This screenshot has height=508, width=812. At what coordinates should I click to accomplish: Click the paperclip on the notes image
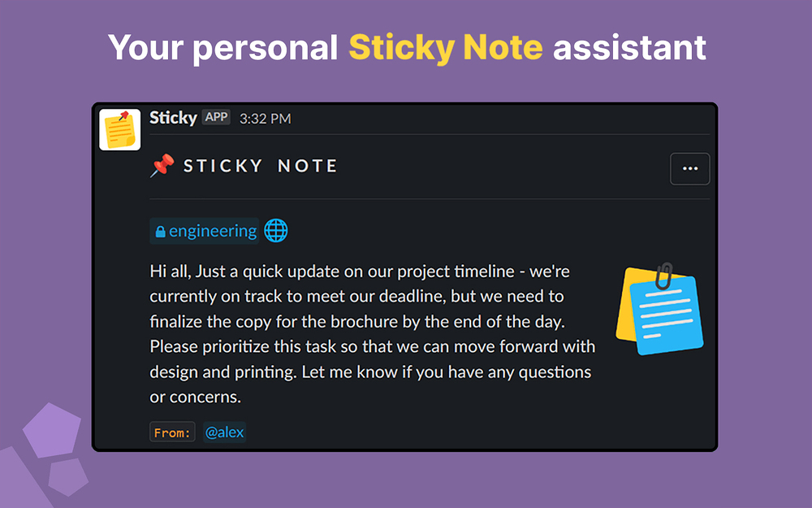663,276
